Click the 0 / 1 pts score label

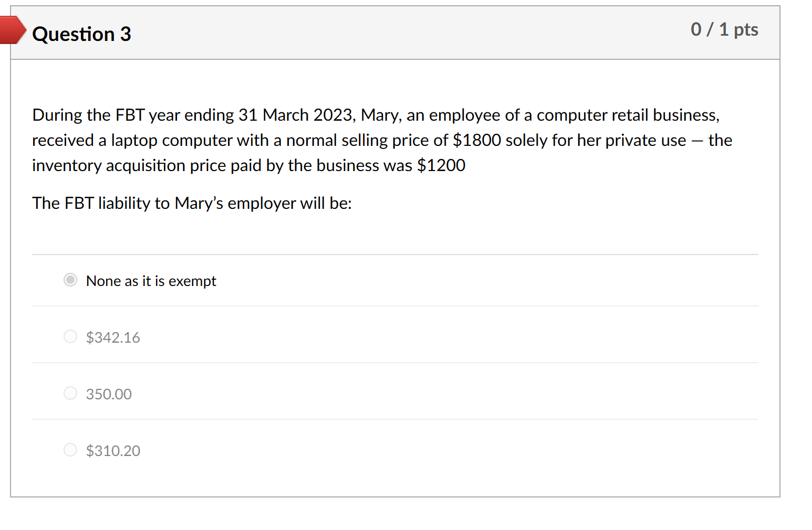point(724,30)
